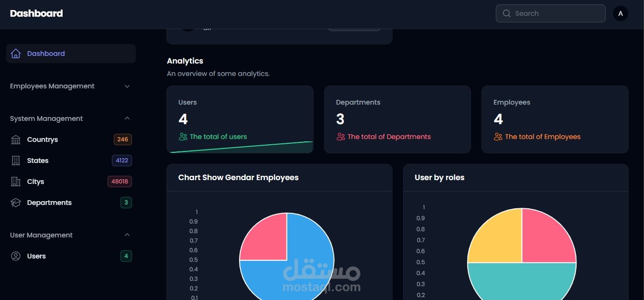Open the Departments page from sidebar

coord(71,203)
